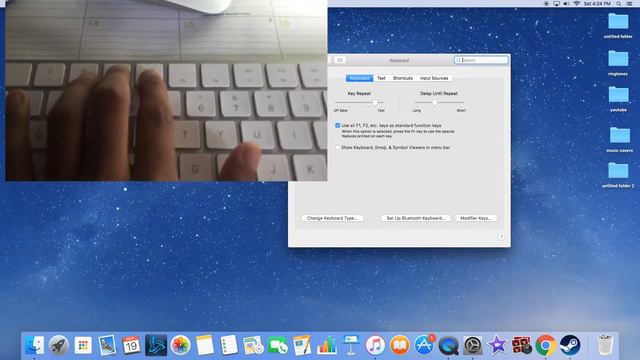Open App Store with update badge
Image resolution: width=640 pixels, height=360 pixels.
coord(424,345)
